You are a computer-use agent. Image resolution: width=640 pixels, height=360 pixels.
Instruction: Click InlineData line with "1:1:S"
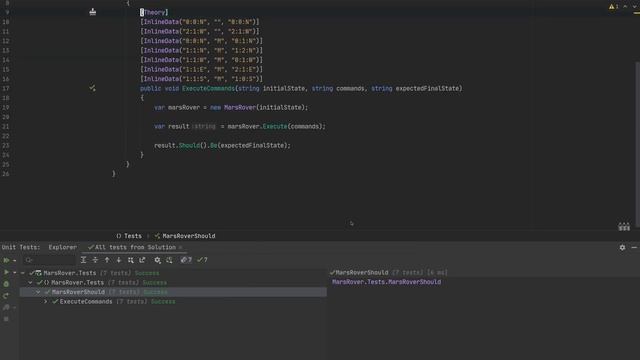[x=201, y=79]
